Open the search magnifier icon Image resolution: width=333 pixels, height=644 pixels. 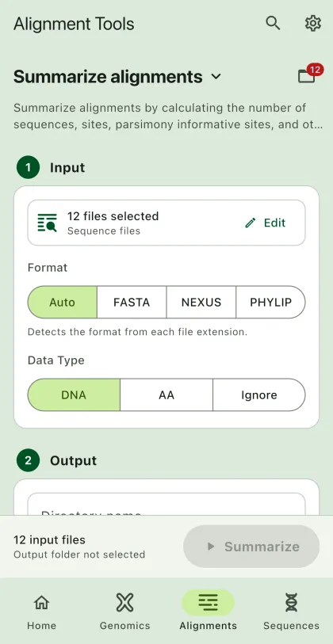273,23
